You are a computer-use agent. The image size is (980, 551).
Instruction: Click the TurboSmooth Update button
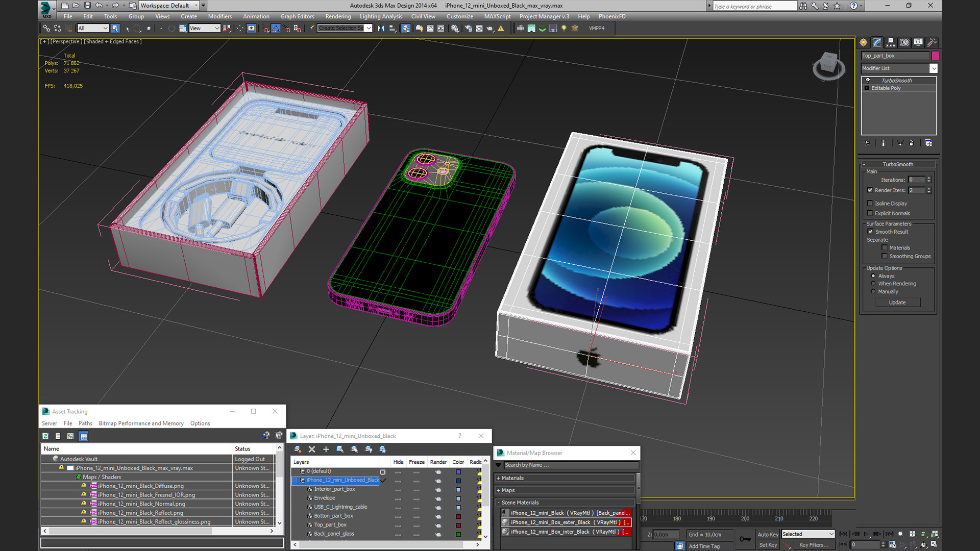point(897,303)
